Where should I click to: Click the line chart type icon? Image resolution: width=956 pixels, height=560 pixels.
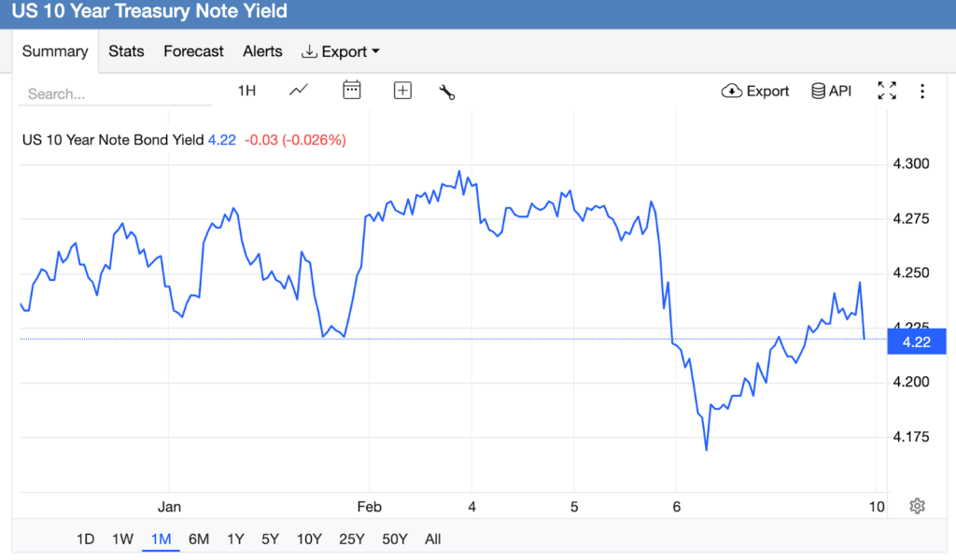click(299, 91)
